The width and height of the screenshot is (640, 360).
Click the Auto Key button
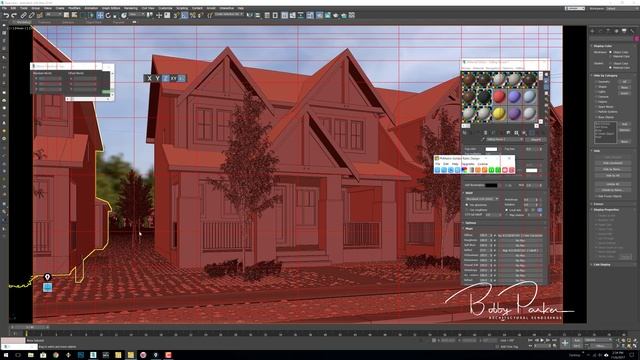(576, 340)
